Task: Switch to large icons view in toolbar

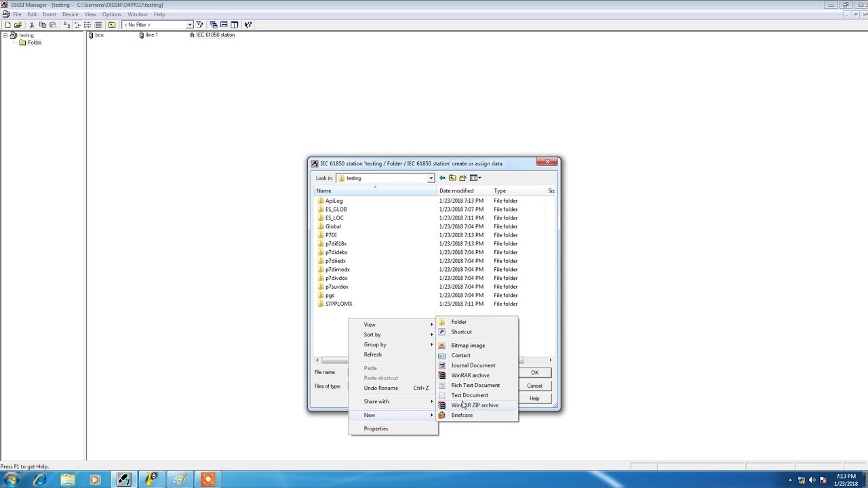Action: click(66, 25)
